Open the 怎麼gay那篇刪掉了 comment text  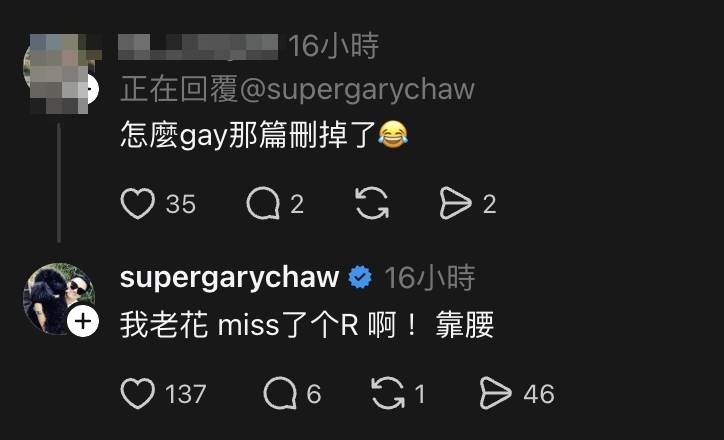(x=264, y=135)
